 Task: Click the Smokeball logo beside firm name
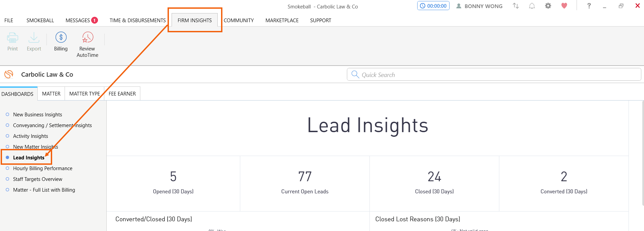pos(9,74)
